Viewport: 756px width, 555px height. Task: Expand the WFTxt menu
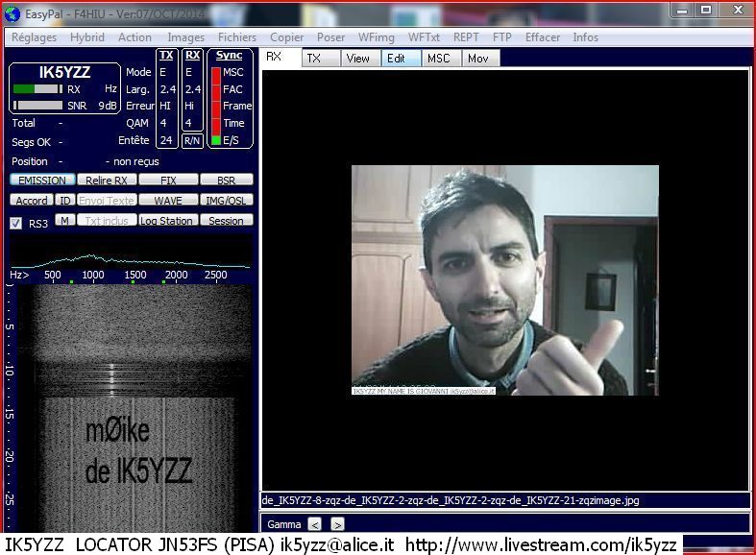pos(424,37)
